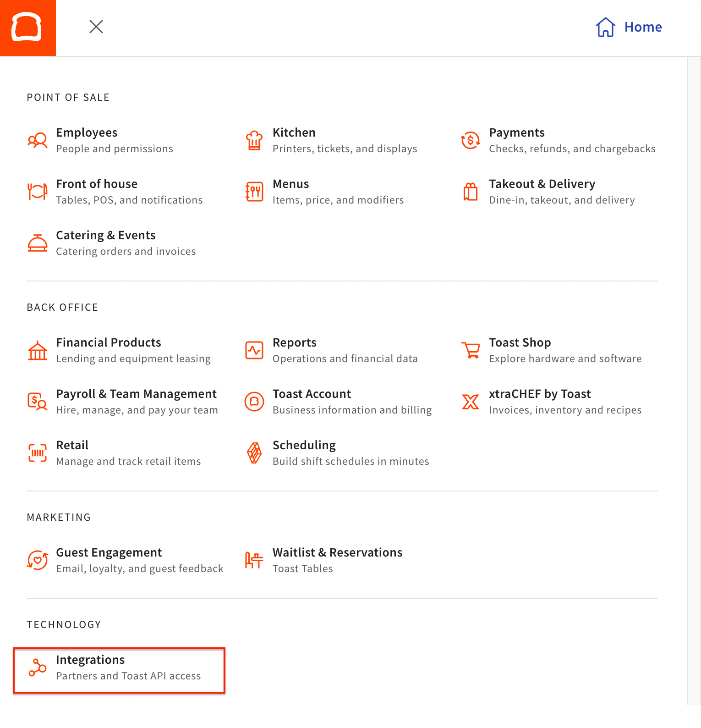701x728 pixels.
Task: Click 'Dine-in, takeout, and delivery' text
Action: [562, 200]
